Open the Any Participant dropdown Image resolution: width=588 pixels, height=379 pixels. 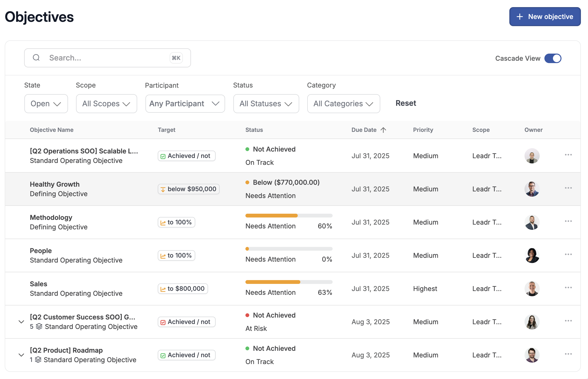click(185, 104)
